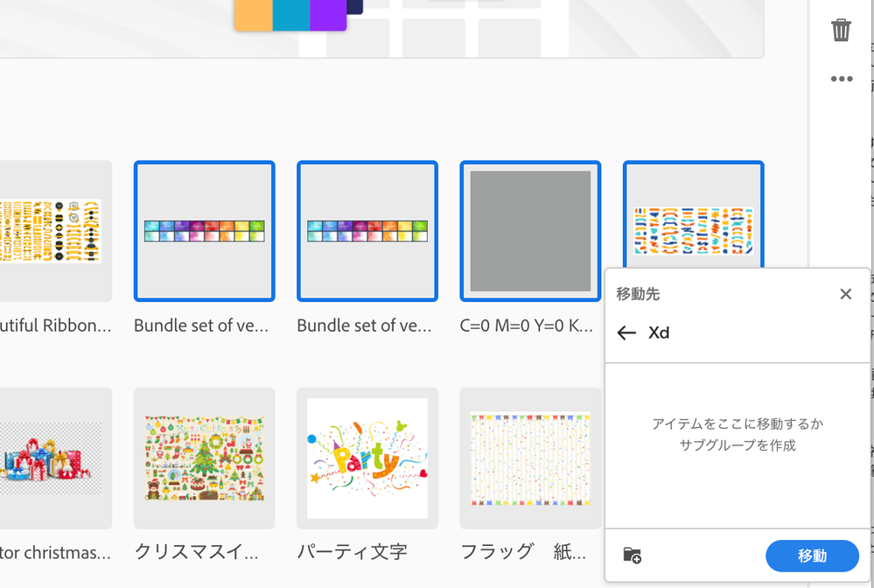Open the フラッグ flag paper thumbnail
Image resolution: width=874 pixels, height=588 pixels.
click(x=530, y=458)
